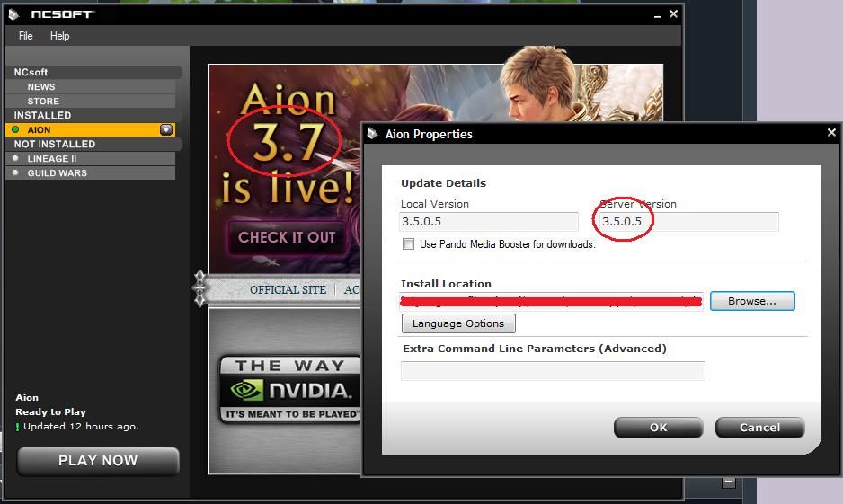Minimize the NCsoft launcher window
843x504 pixels.
click(657, 15)
